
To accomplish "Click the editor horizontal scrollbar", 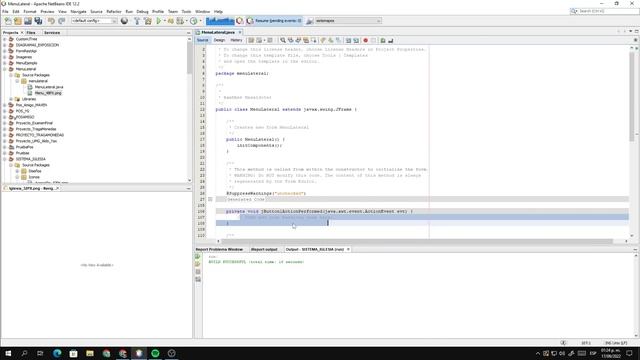I will tap(416, 241).
